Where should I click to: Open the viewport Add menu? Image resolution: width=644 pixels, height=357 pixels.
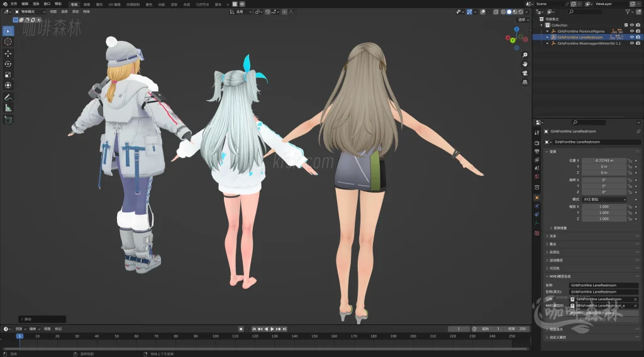pyautogui.click(x=75, y=12)
